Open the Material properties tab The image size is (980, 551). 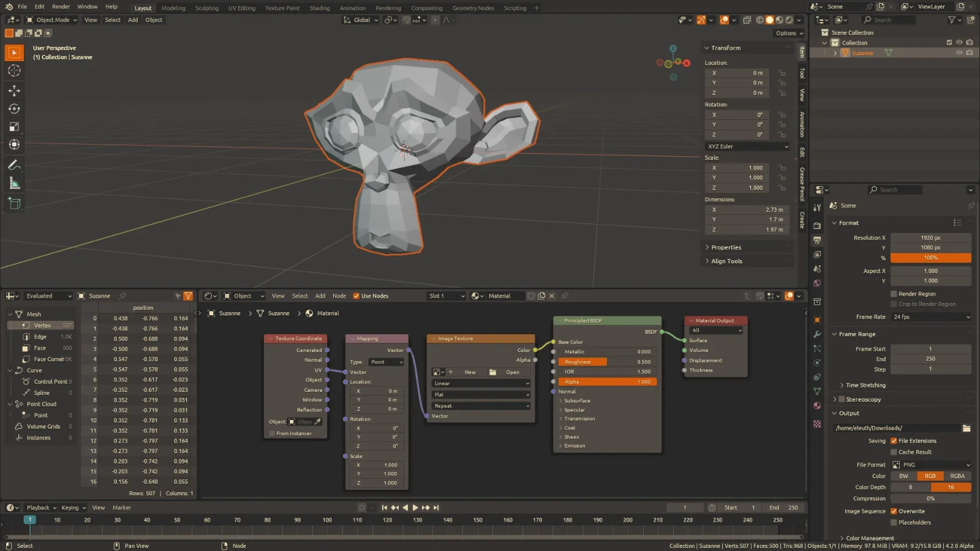tap(817, 405)
